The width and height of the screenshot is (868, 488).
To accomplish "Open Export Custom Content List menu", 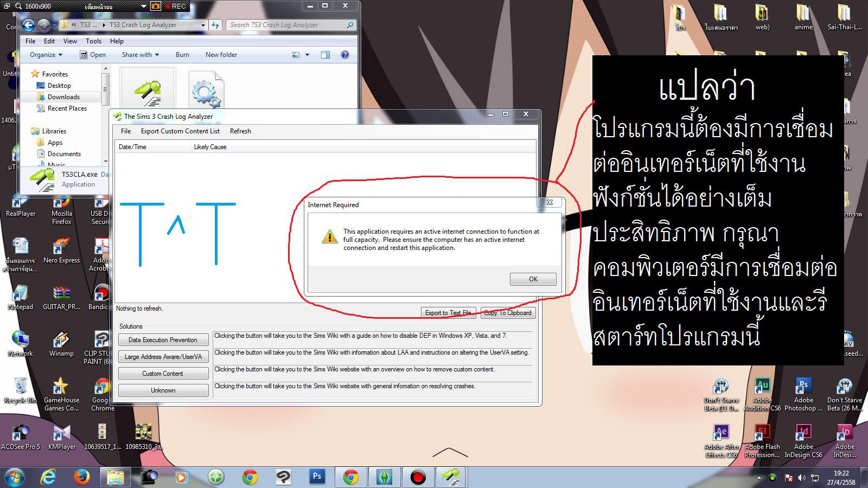I will click(x=180, y=131).
